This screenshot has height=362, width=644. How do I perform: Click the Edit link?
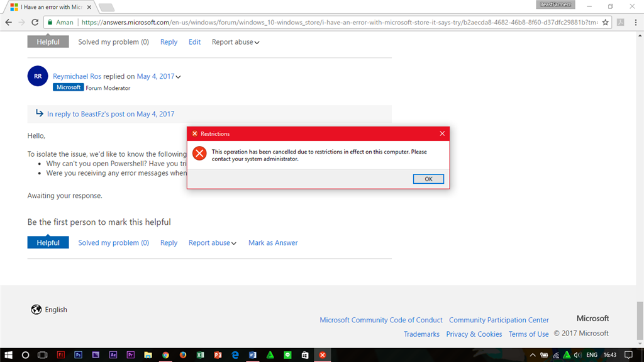pos(195,42)
